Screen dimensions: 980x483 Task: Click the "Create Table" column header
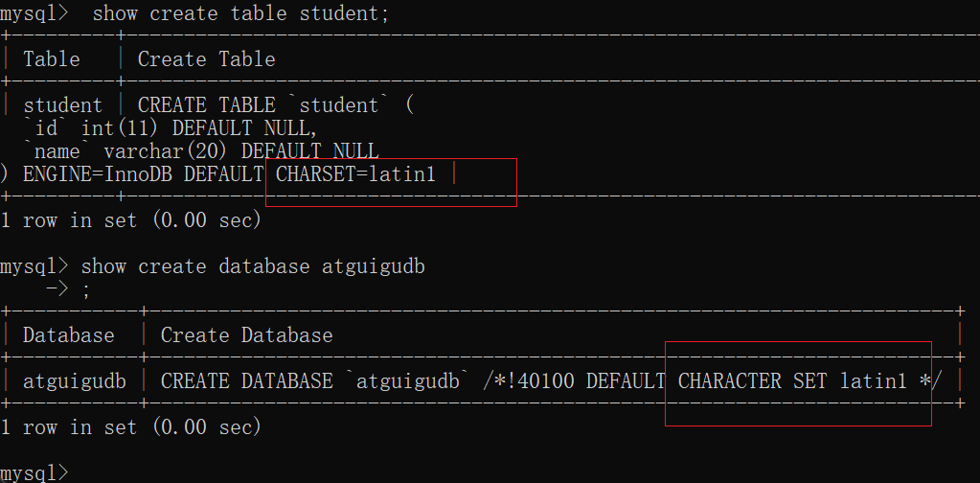point(206,59)
